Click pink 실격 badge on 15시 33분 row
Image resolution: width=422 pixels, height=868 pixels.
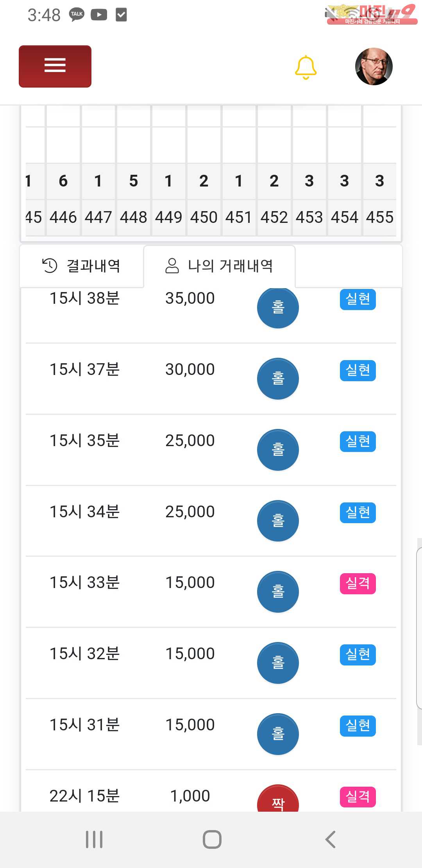(x=358, y=583)
